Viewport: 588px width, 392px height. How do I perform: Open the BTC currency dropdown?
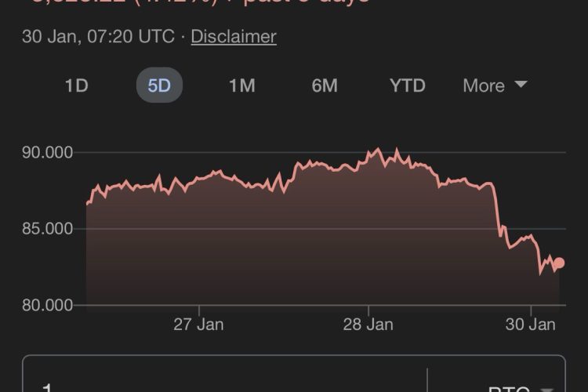tap(510, 386)
